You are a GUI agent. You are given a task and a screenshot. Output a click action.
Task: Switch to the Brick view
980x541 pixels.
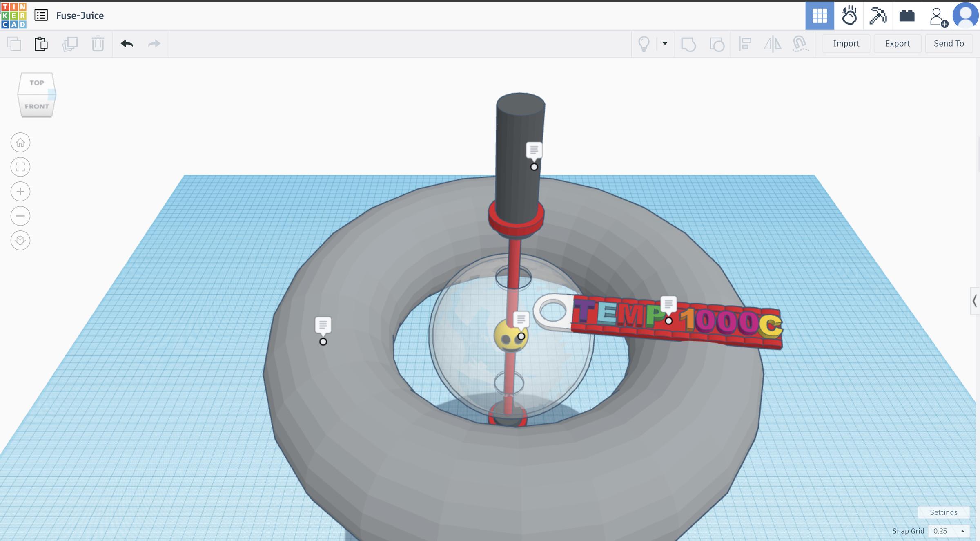906,16
